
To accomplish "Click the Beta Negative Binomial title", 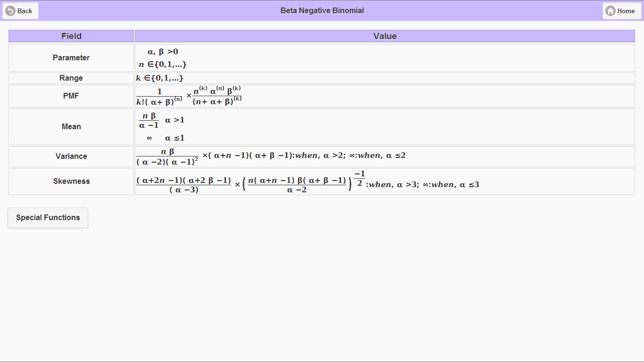I will coord(322,10).
